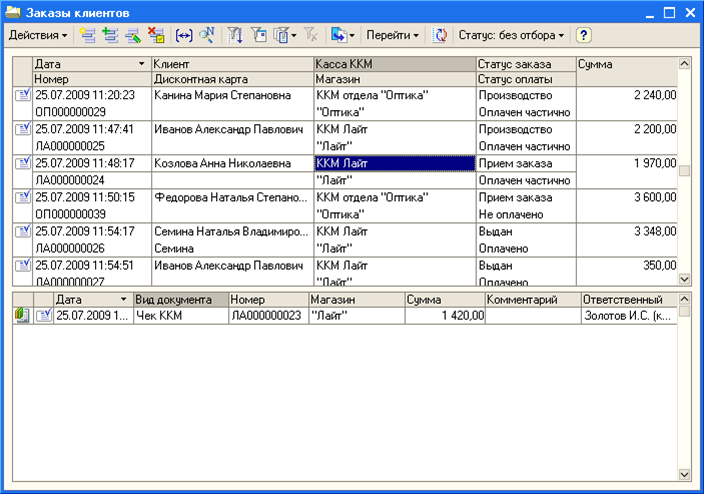Click the lower table scroll up arrow
704x494 pixels.
coord(684,299)
